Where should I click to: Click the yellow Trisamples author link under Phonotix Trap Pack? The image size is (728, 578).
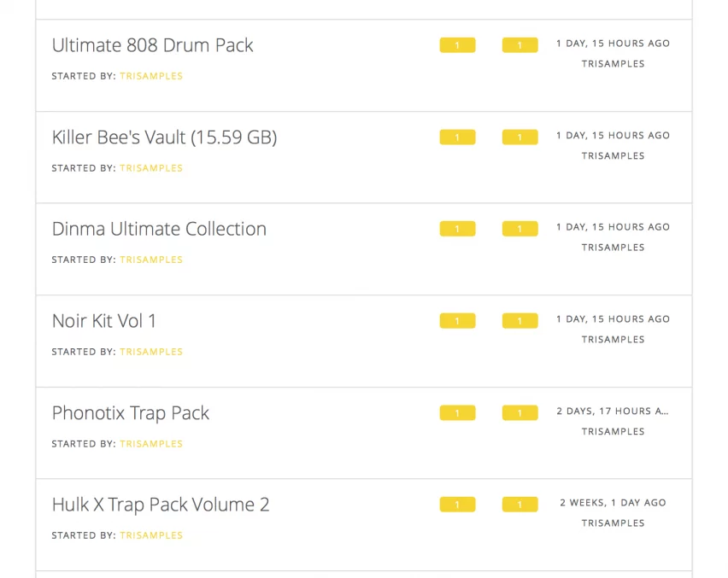[151, 444]
